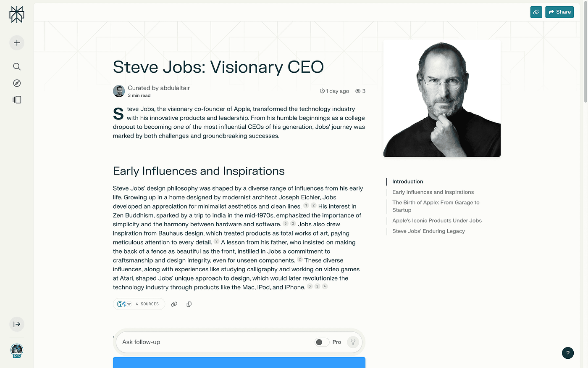Type in the Ask follow-up field

point(214,342)
